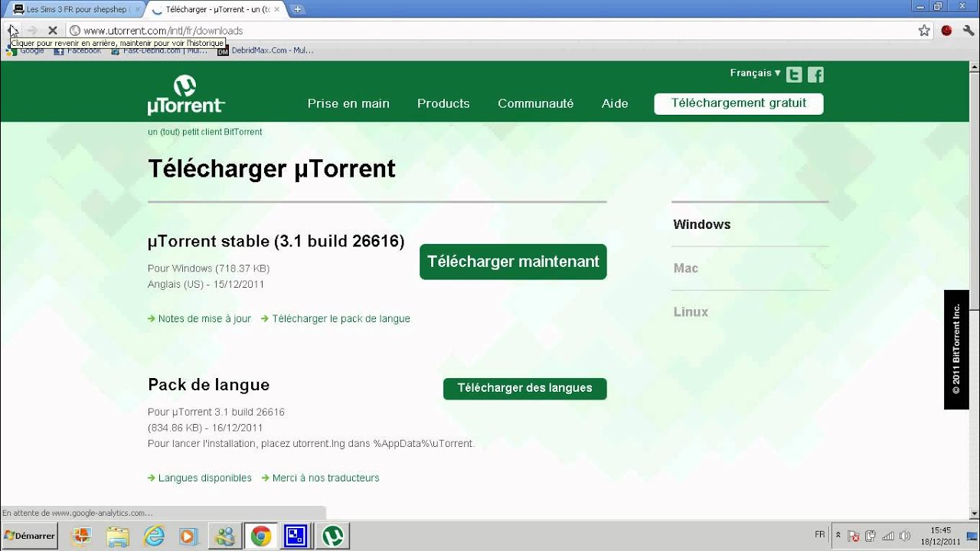Click the red extension icon in Chrome toolbar
980x551 pixels.
coord(946,31)
